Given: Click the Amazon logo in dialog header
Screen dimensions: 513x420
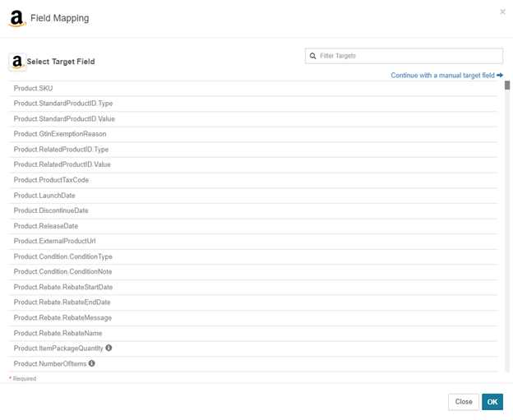Looking at the screenshot, I should click(x=16, y=18).
